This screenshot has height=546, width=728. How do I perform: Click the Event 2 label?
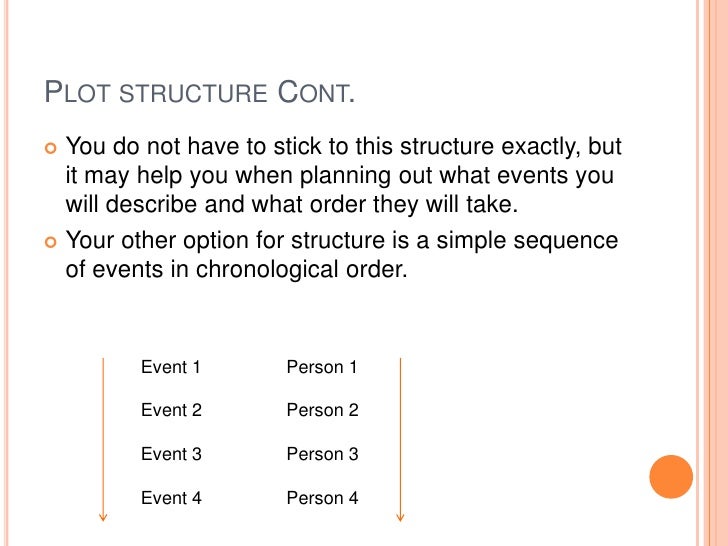pos(171,410)
